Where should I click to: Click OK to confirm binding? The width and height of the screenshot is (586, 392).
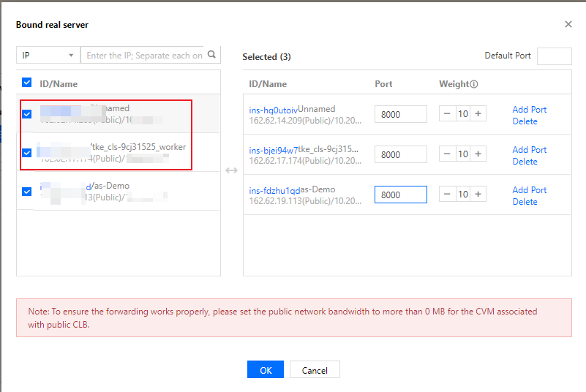(x=266, y=370)
